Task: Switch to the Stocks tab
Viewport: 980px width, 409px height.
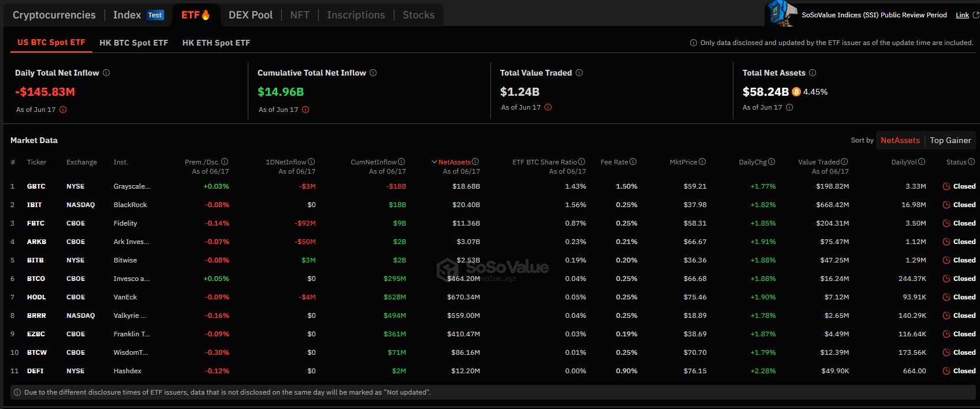Action: pos(419,15)
